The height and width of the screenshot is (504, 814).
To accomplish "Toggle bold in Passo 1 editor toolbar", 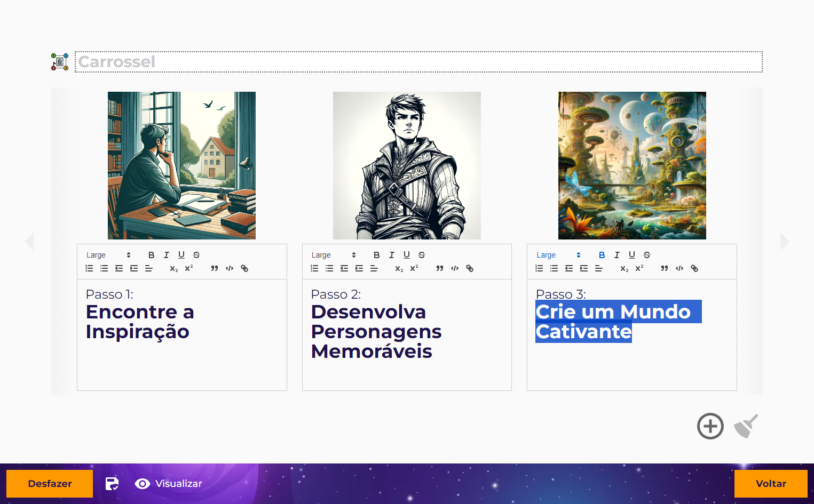I will click(x=152, y=255).
